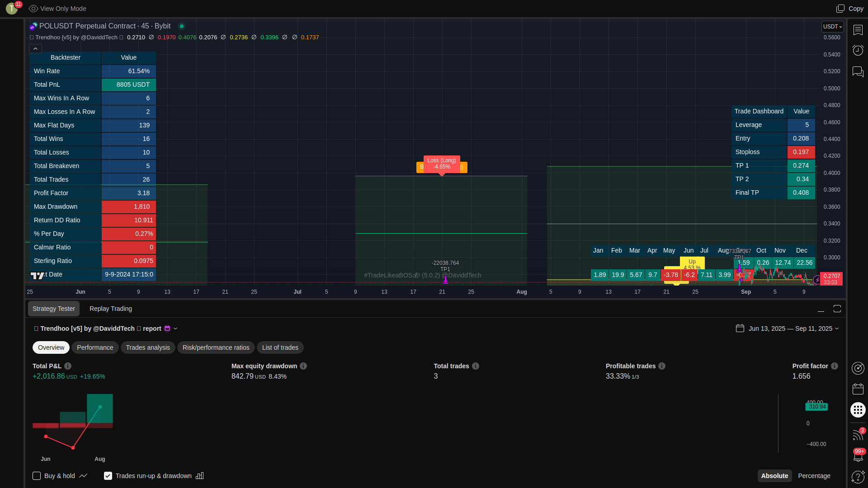Click the Total PnL value 8805 USDT
This screenshot has width=868, height=488.
click(129, 84)
